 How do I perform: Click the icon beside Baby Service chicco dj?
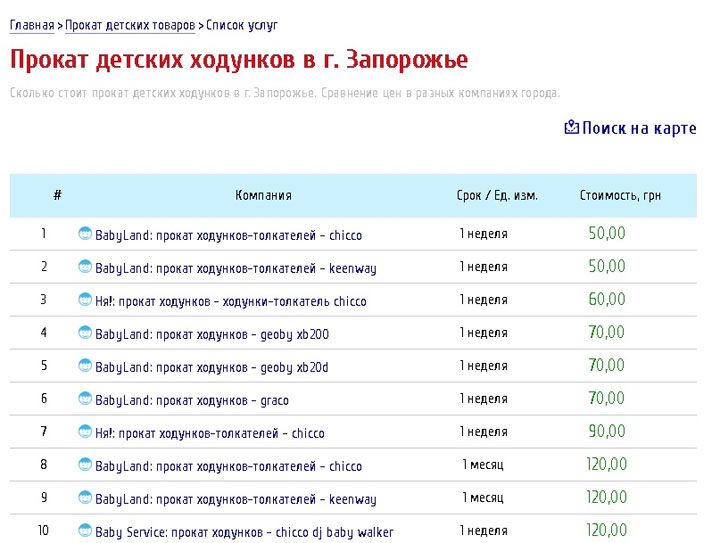click(85, 531)
